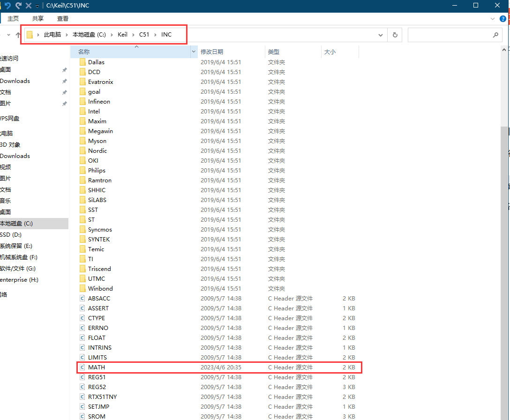This screenshot has width=510, height=420.
Task: Click the address bar folder icon
Action: (30, 35)
